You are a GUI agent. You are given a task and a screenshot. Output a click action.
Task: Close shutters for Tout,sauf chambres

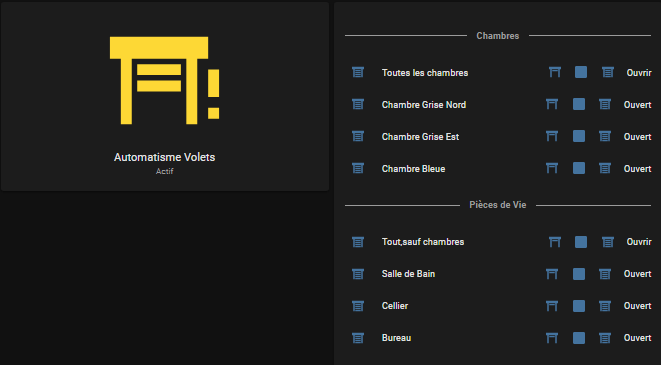[x=608, y=242]
